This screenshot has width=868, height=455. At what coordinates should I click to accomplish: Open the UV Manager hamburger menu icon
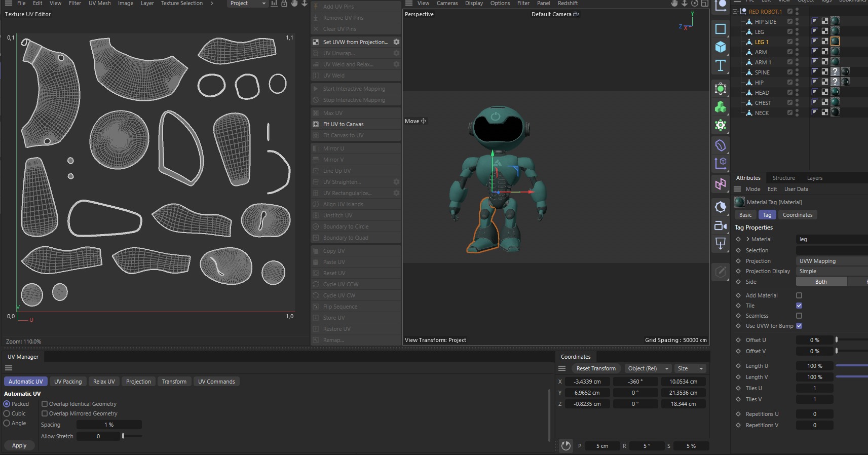click(x=8, y=368)
